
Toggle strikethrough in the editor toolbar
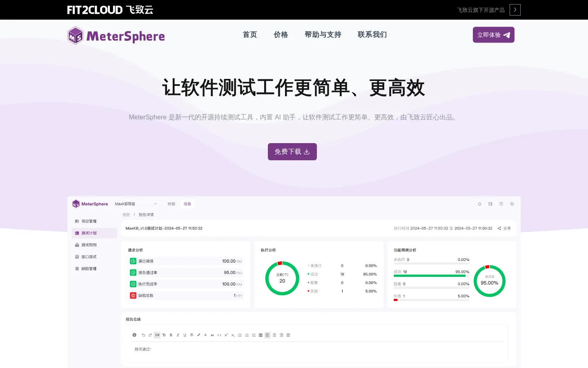coord(192,335)
